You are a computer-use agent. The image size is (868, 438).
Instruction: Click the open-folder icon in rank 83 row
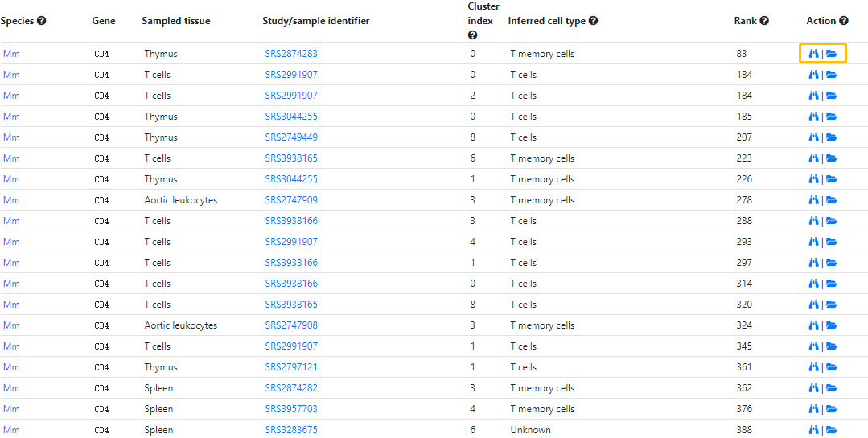pyautogui.click(x=832, y=54)
